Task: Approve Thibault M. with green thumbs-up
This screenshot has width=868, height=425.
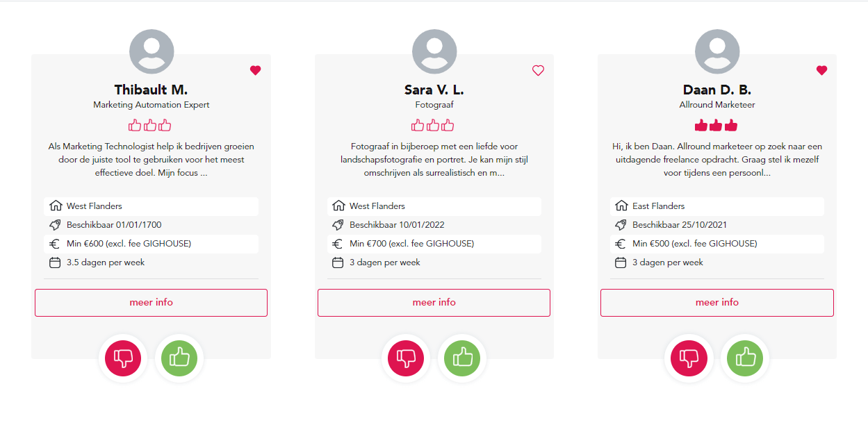Action: [179, 358]
